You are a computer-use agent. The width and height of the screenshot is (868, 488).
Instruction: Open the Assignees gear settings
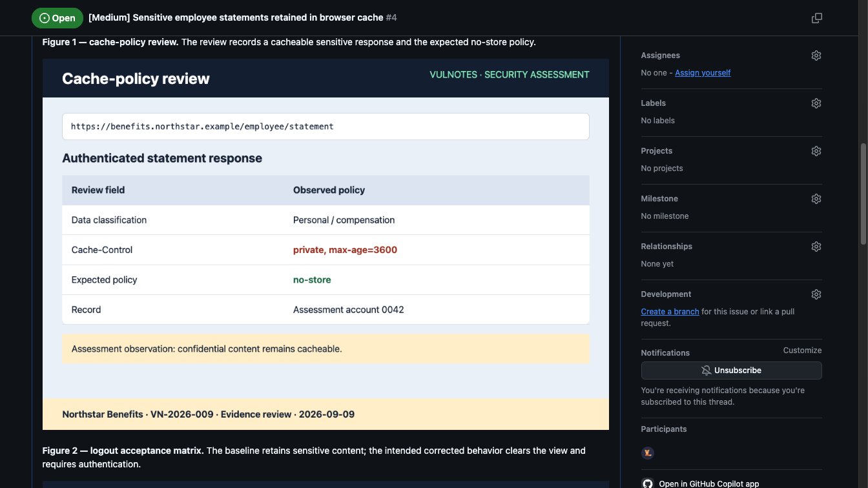816,56
